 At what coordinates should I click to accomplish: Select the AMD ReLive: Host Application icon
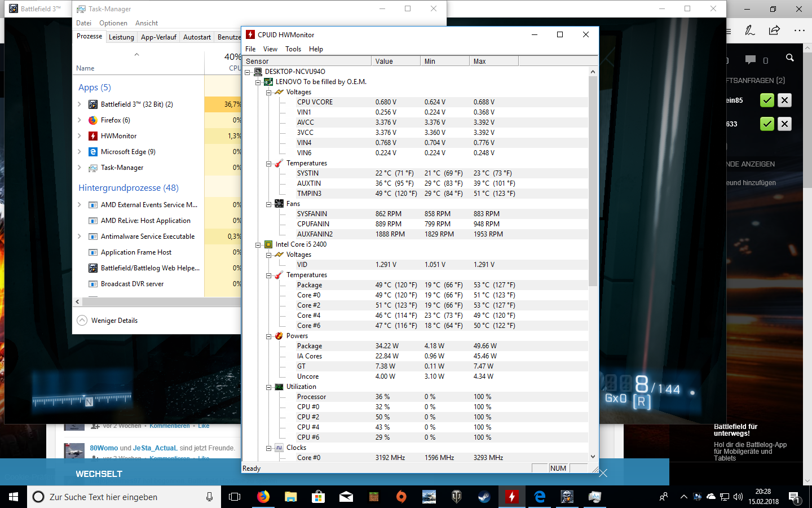click(x=93, y=221)
